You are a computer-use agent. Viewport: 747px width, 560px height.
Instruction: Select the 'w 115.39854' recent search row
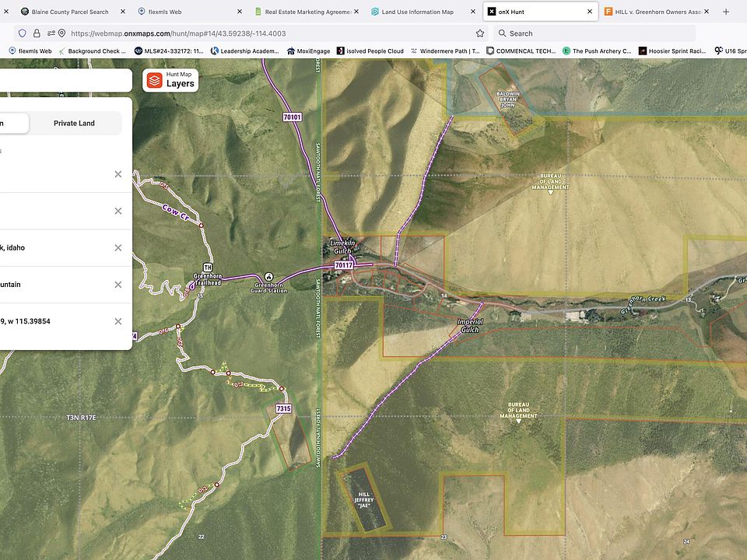[65, 321]
